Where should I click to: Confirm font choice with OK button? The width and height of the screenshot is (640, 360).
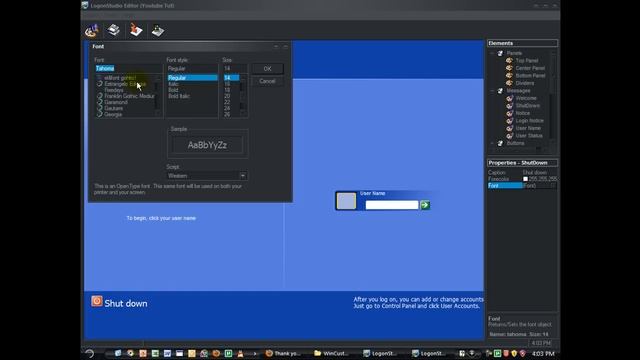point(267,69)
